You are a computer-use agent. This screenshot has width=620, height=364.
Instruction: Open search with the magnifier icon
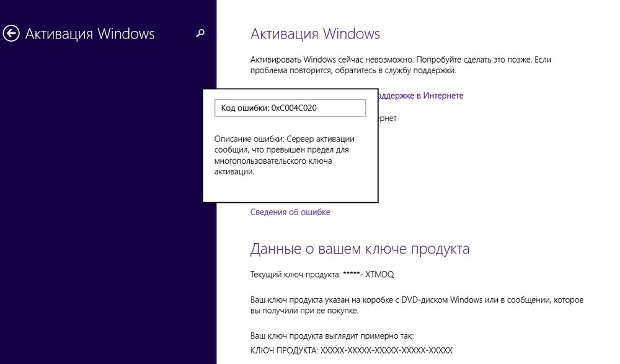(x=200, y=33)
